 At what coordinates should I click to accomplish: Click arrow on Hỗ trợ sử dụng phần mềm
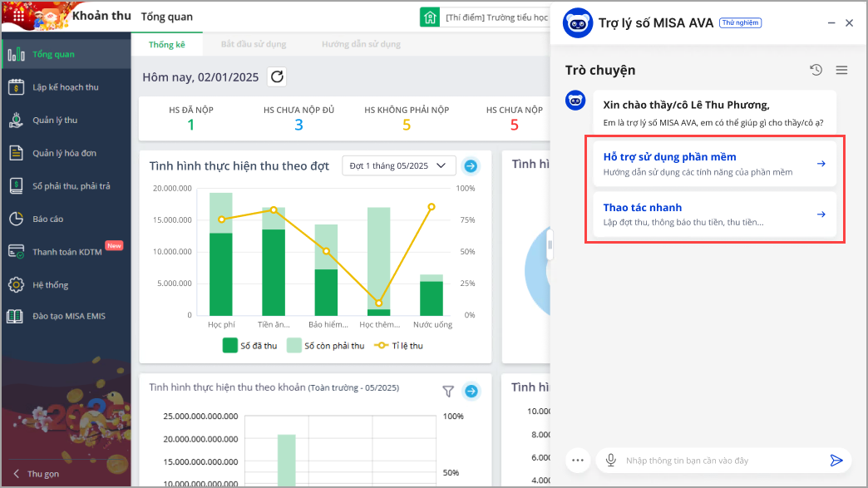(821, 164)
